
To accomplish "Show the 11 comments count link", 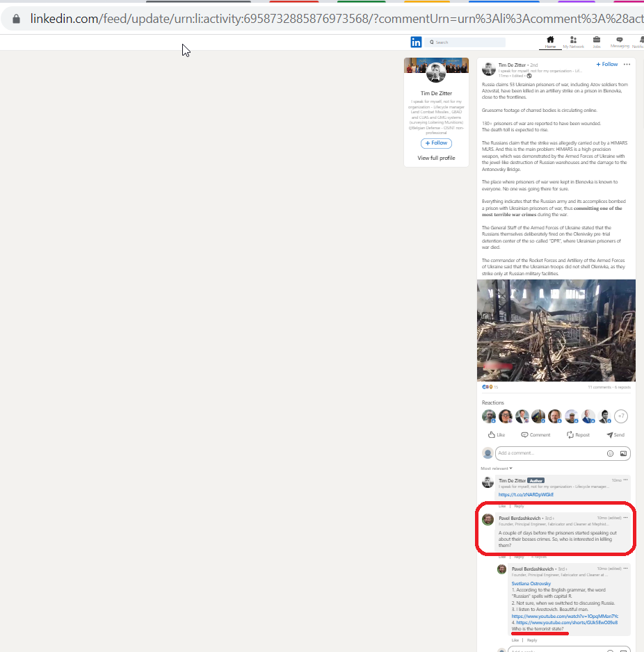I will pyautogui.click(x=599, y=387).
